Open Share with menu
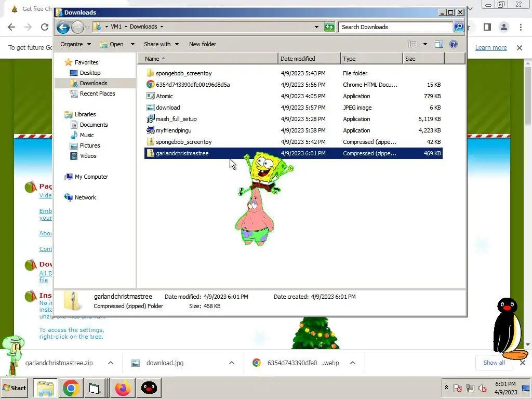The height and width of the screenshot is (399, 532). [x=161, y=44]
